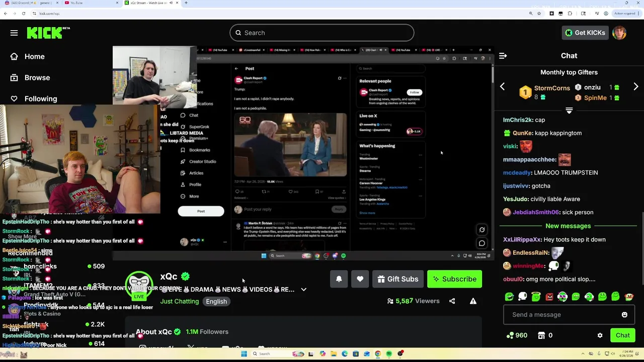The height and width of the screenshot is (362, 644).
Task: View the 960 channel points balance
Action: (517, 335)
